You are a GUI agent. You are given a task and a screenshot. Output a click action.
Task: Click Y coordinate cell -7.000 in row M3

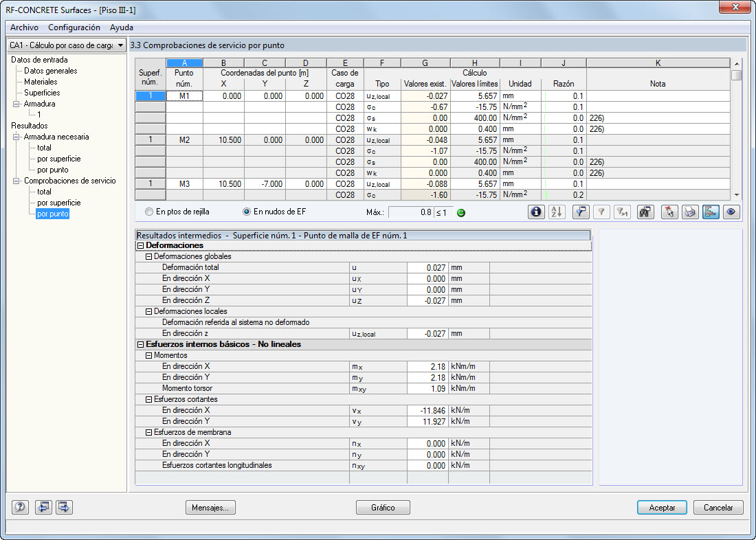265,183
